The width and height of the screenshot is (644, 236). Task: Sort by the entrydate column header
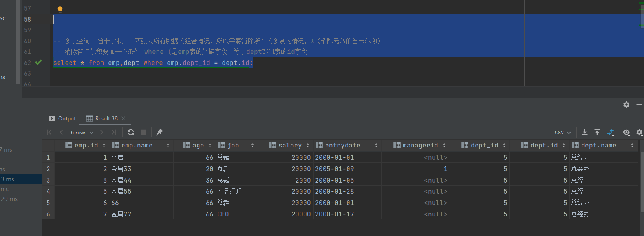347,146
